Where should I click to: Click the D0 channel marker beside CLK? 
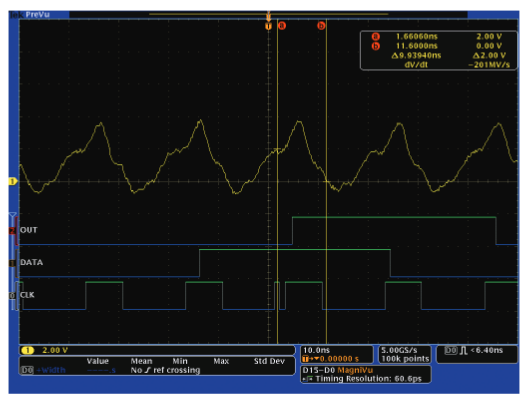[12, 295]
